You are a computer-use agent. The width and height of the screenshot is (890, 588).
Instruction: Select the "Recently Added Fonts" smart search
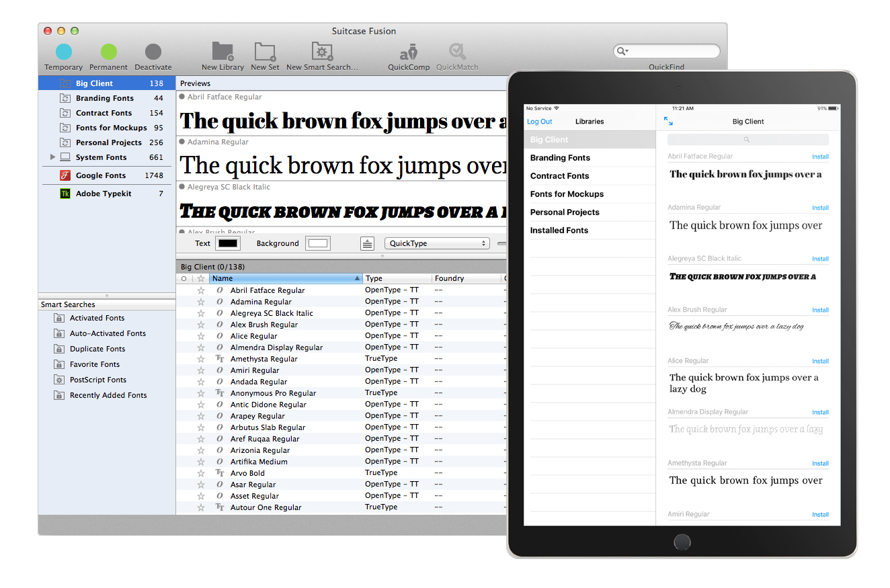coord(108,395)
